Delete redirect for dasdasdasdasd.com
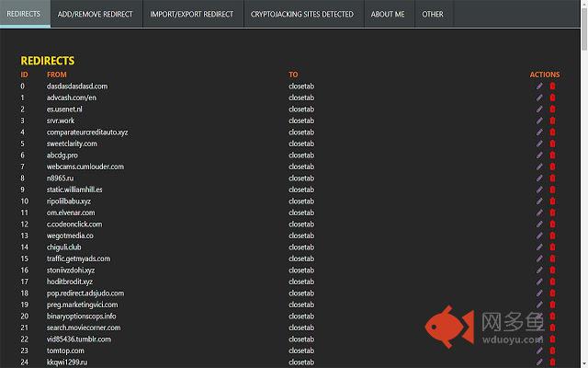Image resolution: width=588 pixels, height=368 pixels. (x=552, y=86)
